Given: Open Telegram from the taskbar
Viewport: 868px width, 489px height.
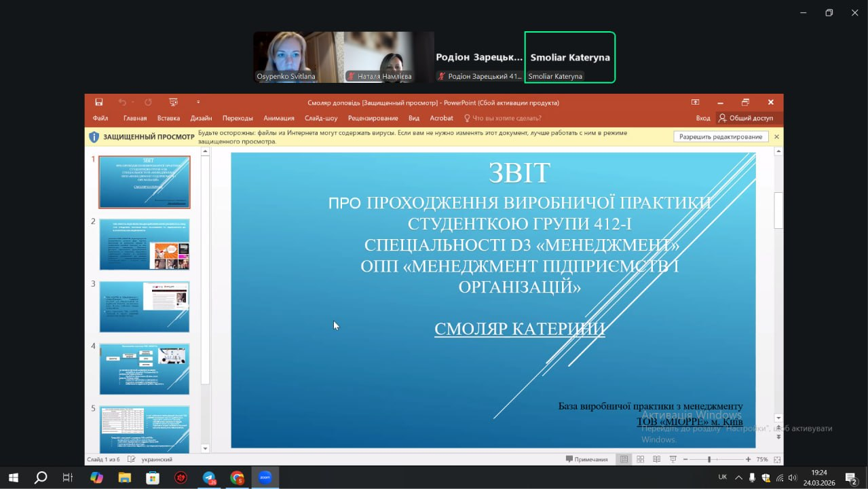Looking at the screenshot, I should pos(209,477).
